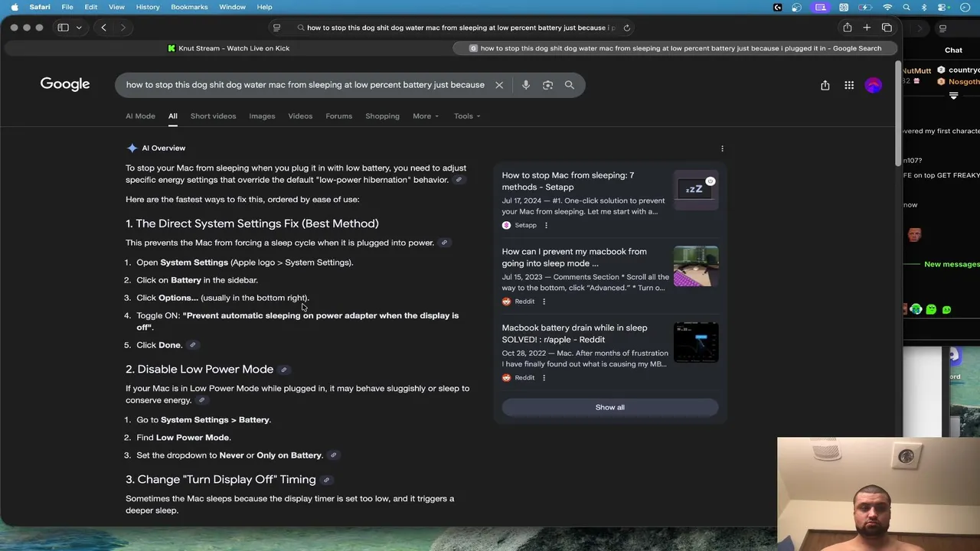
Task: Expand the More search filters dropdown
Action: (x=426, y=116)
